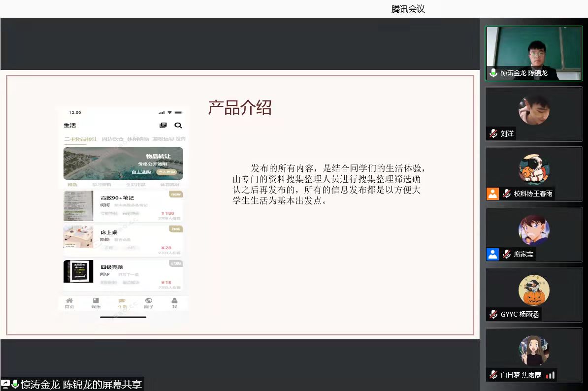The image size is (588, 391).
Task: Click the signal bars icon beside 白日梦 焦雨蒙
Action: click(551, 375)
